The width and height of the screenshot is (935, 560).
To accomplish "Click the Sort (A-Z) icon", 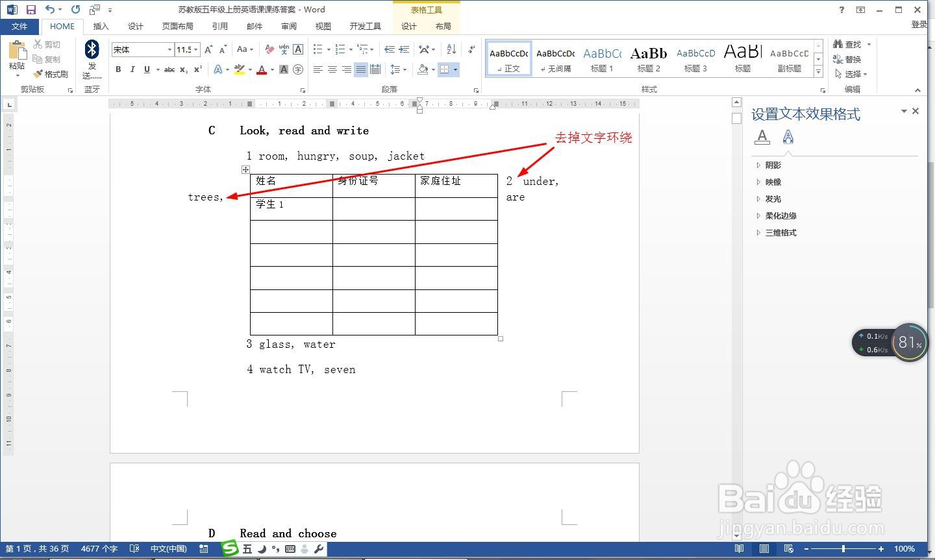I will (452, 49).
